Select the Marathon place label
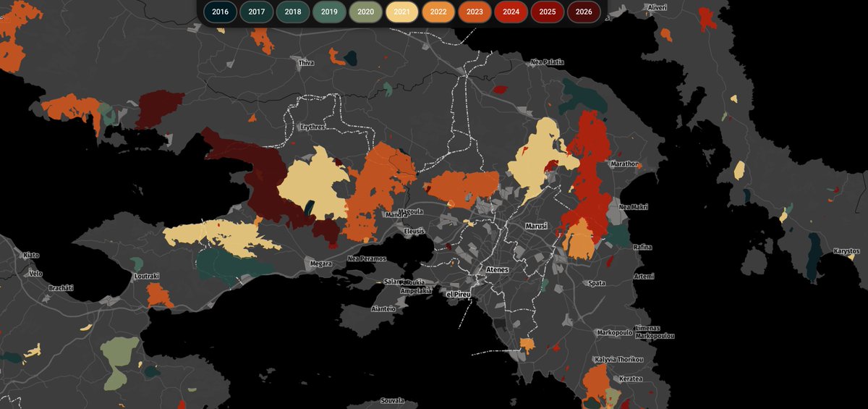The height and width of the screenshot is (409, 868). [625, 164]
